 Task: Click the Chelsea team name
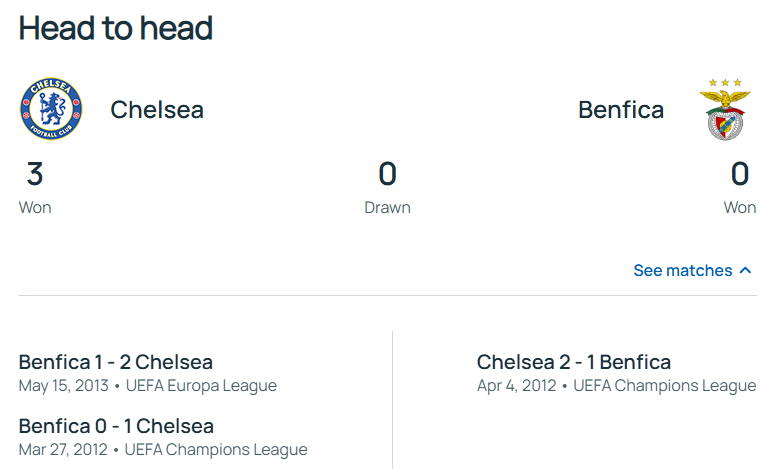click(x=157, y=109)
